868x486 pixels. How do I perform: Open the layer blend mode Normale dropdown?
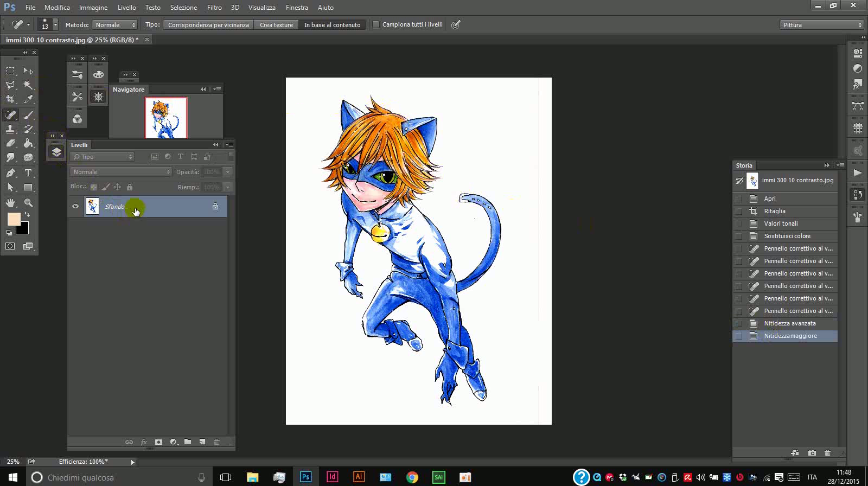[x=121, y=172]
